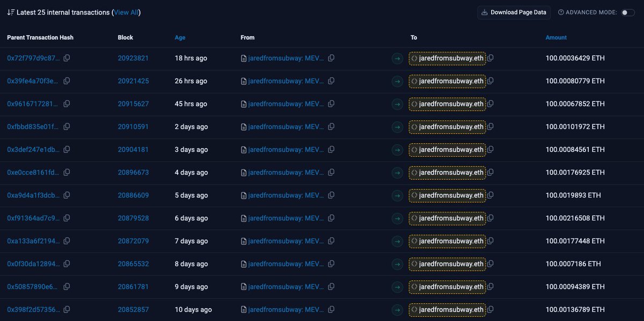Click Download Page Data button
Screen dimensions: 644x321
tap(514, 12)
